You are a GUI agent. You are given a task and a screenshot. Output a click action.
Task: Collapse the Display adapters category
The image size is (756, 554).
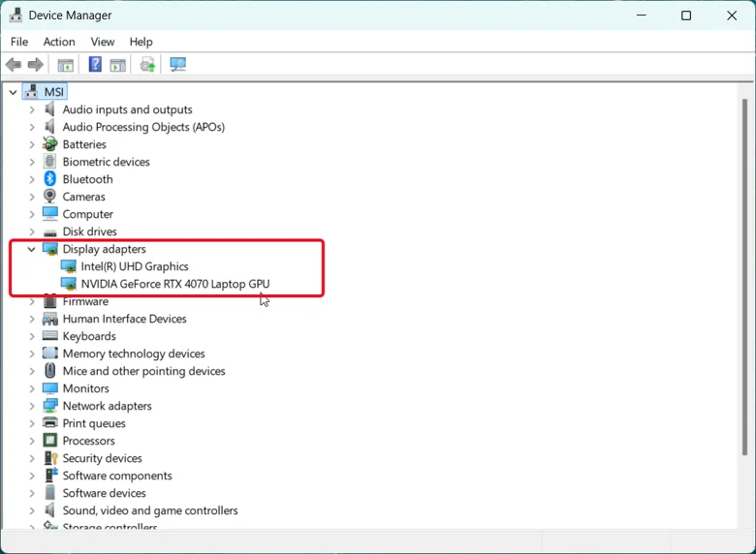click(x=31, y=249)
